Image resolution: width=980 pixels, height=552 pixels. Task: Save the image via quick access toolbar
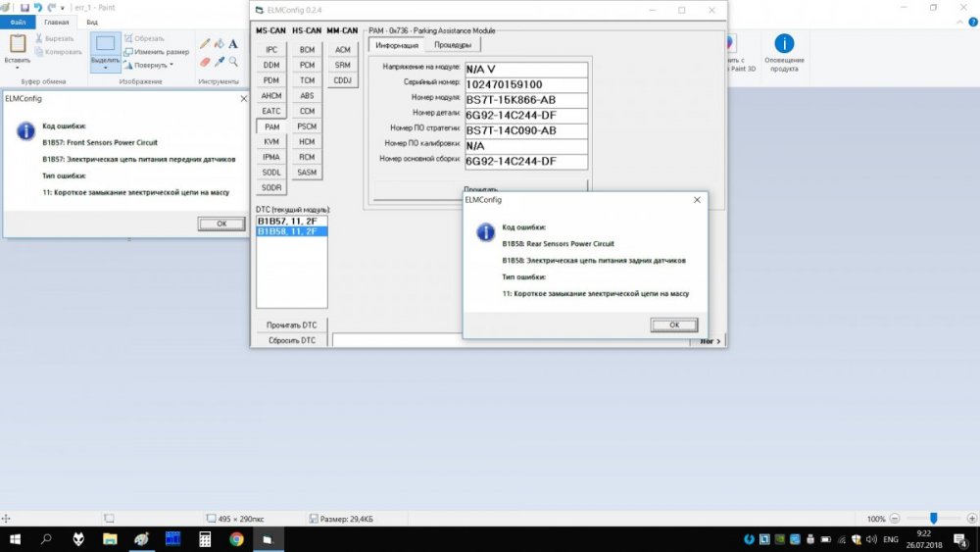click(25, 8)
